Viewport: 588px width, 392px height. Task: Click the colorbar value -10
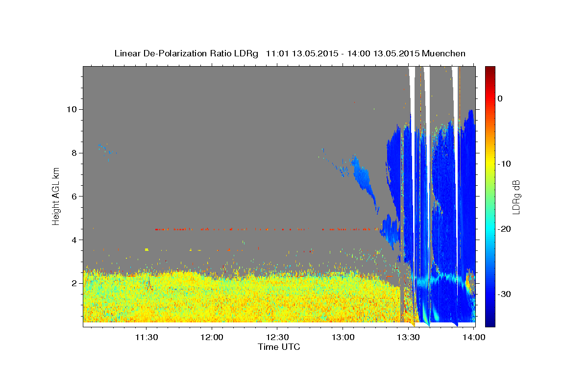pyautogui.click(x=504, y=164)
